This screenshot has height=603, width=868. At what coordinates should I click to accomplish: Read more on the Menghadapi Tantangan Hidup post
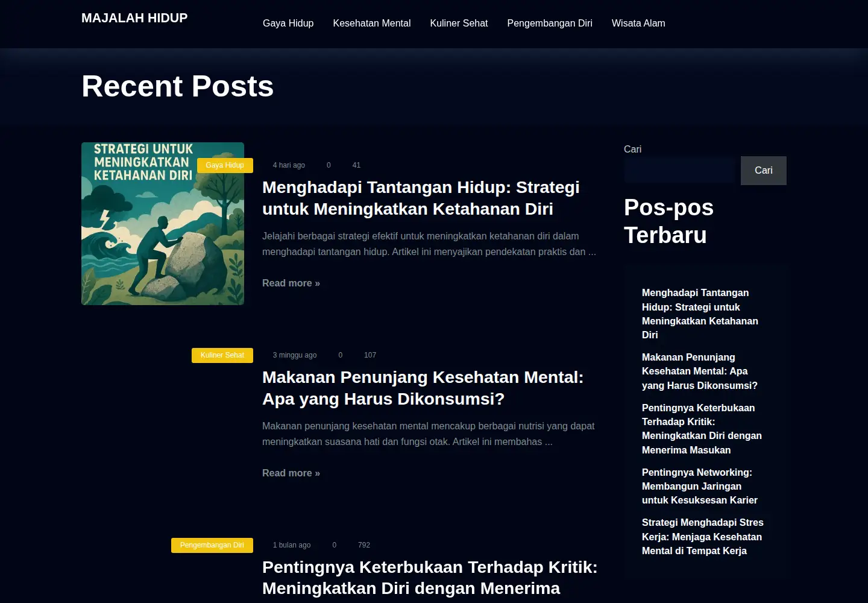(x=291, y=283)
